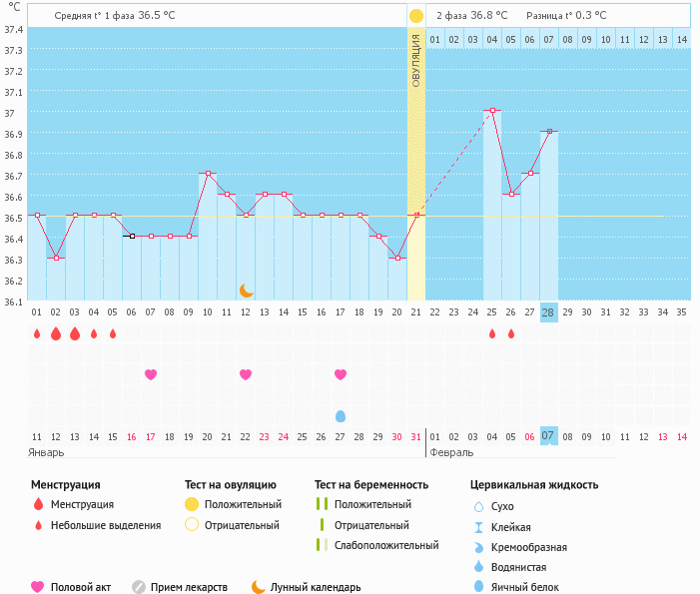Image resolution: width=700 pixels, height=594 pixels.
Task: Select the large menstruation drop on day 02
Action: click(x=55, y=333)
